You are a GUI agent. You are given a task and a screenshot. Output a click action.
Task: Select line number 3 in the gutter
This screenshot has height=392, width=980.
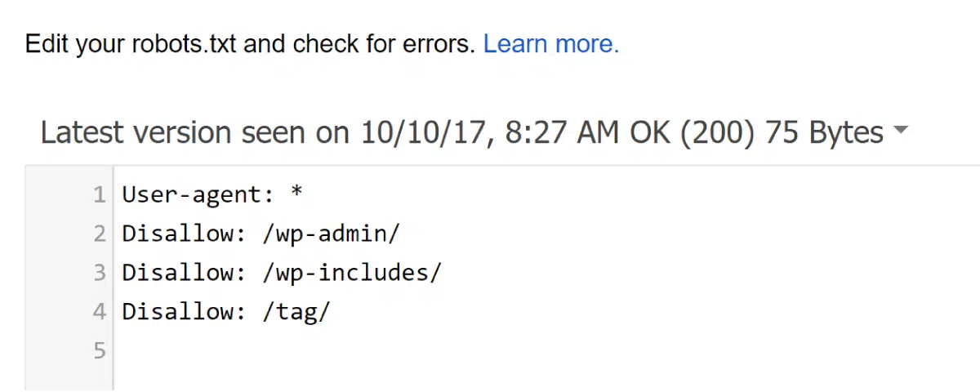pos(99,272)
